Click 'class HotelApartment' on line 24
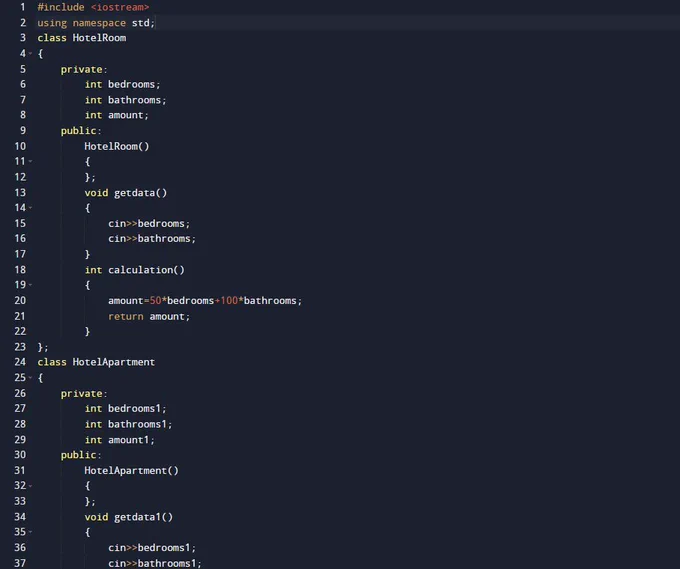 96,363
